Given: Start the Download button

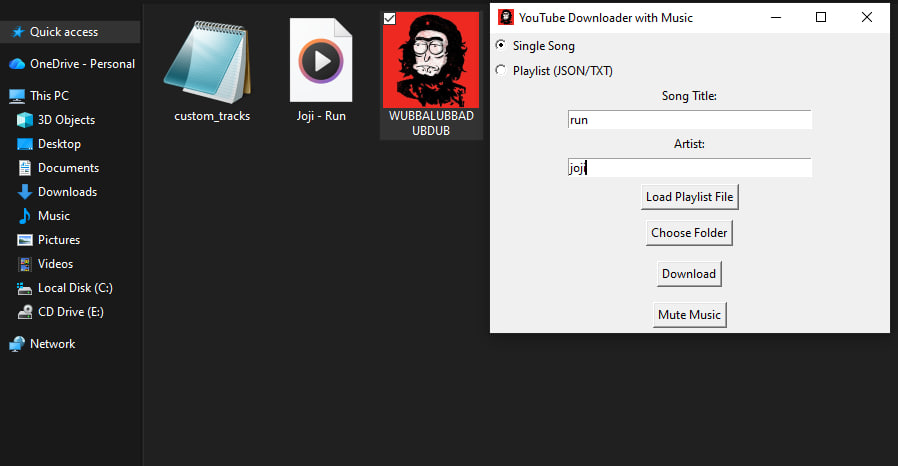Looking at the screenshot, I should click(x=689, y=274).
